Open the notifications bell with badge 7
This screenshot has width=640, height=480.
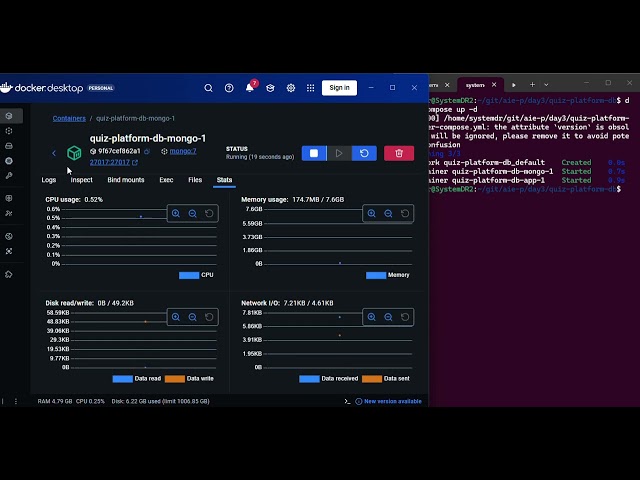tap(250, 87)
